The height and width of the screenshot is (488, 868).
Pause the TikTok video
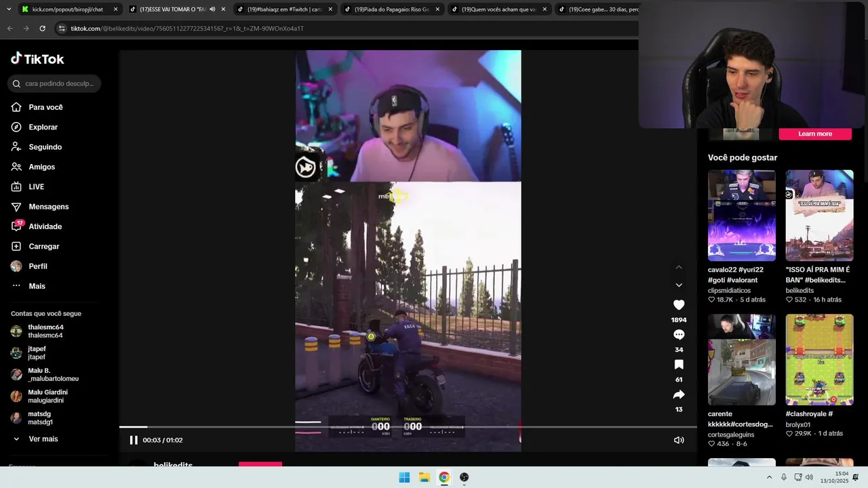(134, 440)
